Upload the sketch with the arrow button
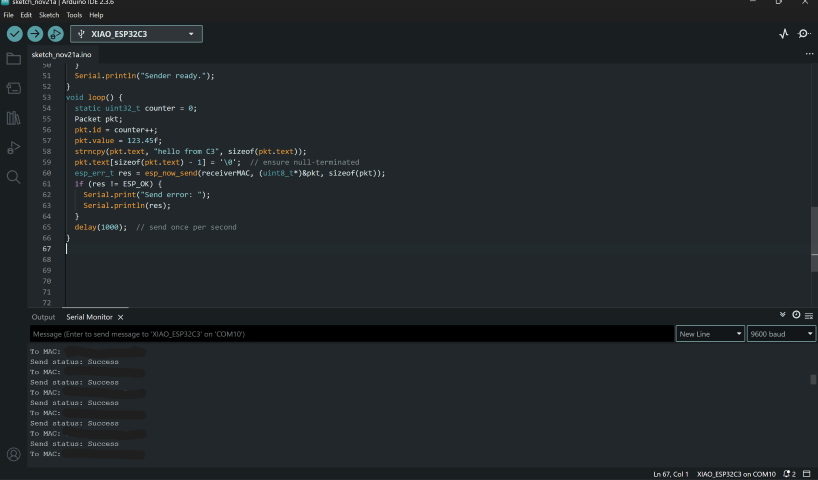This screenshot has width=818, height=480. pos(35,34)
